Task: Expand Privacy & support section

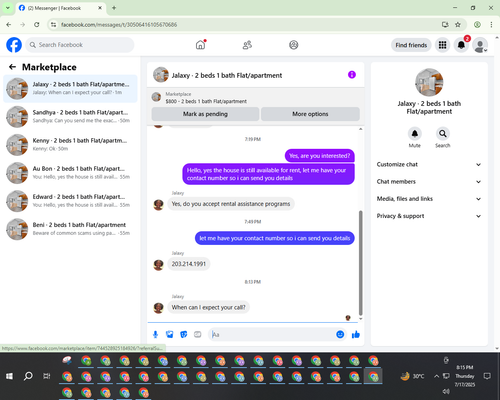Action: tap(429, 216)
